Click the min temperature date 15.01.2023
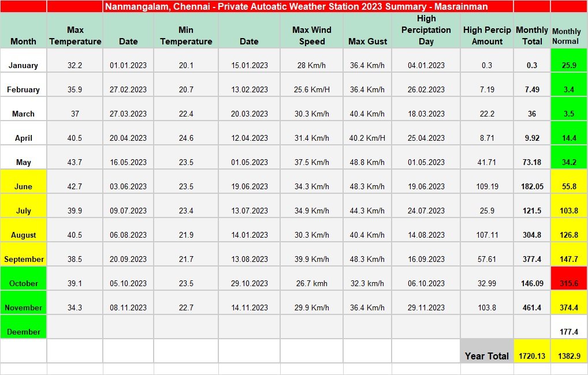This screenshot has width=588, height=375. point(250,60)
